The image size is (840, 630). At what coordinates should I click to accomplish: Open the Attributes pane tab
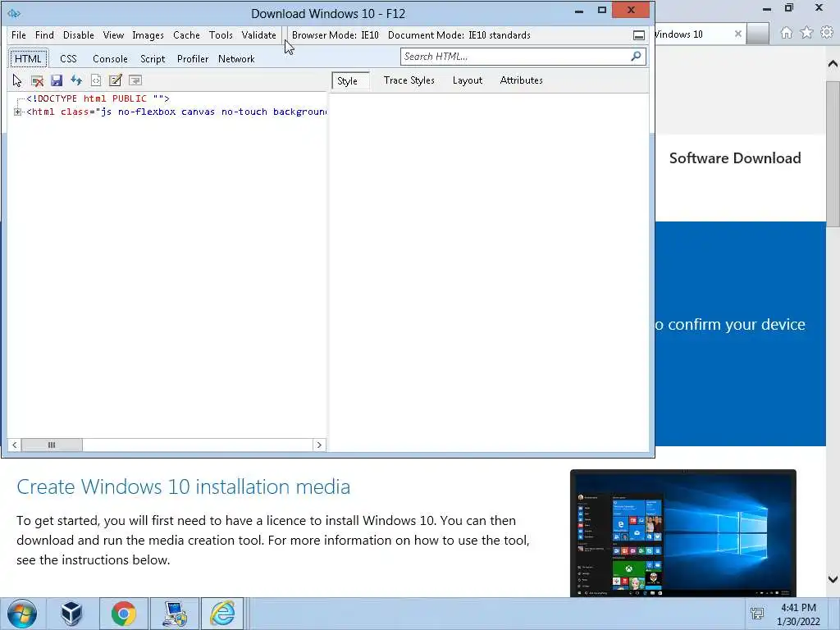coord(521,80)
